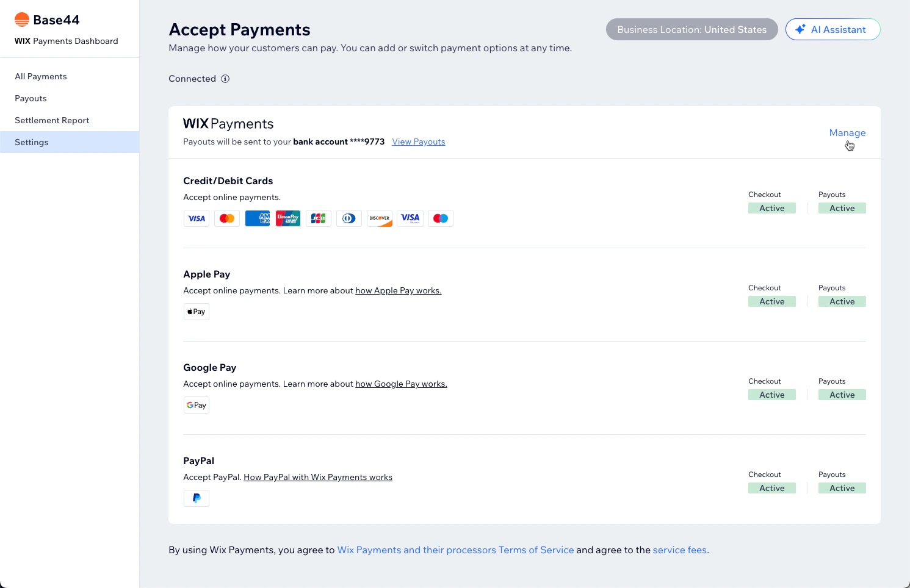Toggle Checkout status for PayPal

point(771,487)
